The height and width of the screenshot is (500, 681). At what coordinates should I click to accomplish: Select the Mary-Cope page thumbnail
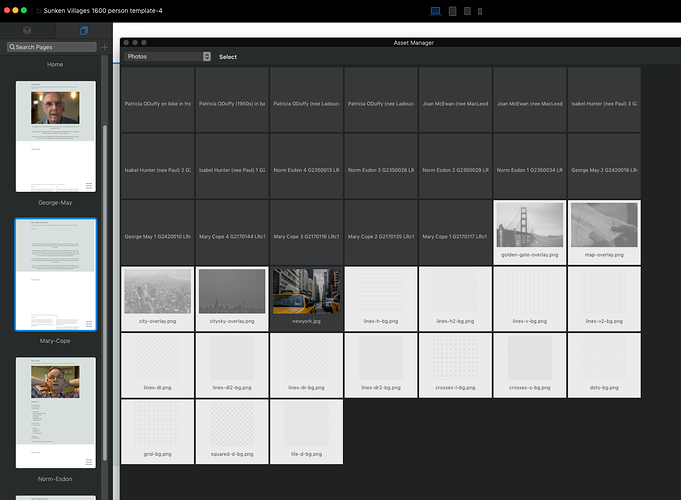click(x=56, y=275)
